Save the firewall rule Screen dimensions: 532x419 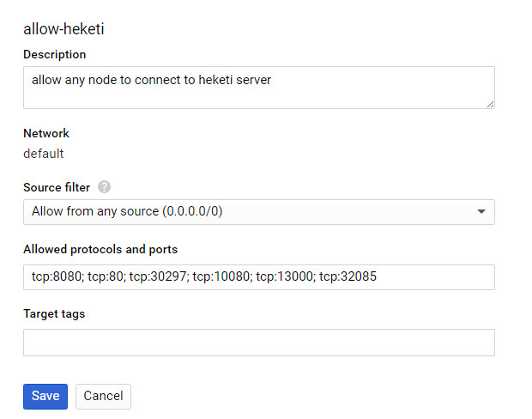click(45, 396)
